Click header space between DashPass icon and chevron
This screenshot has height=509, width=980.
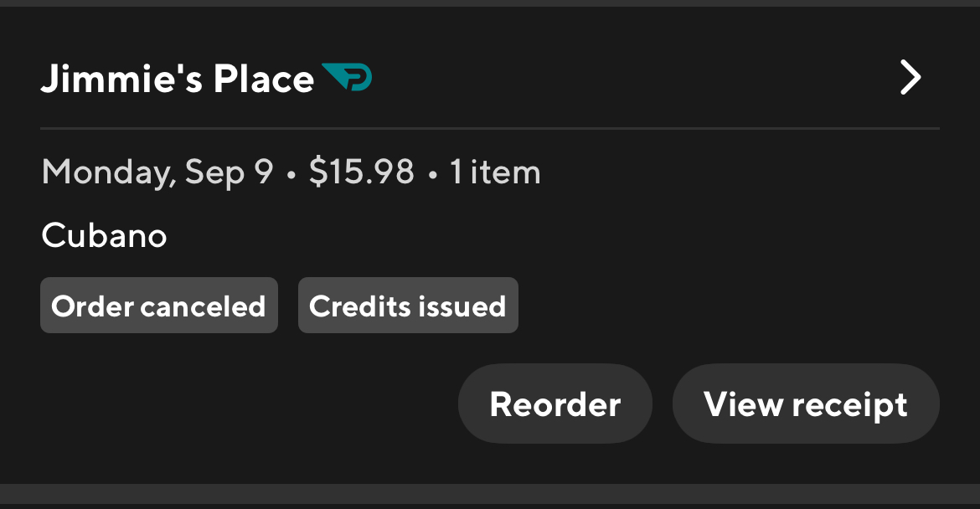coord(628,79)
